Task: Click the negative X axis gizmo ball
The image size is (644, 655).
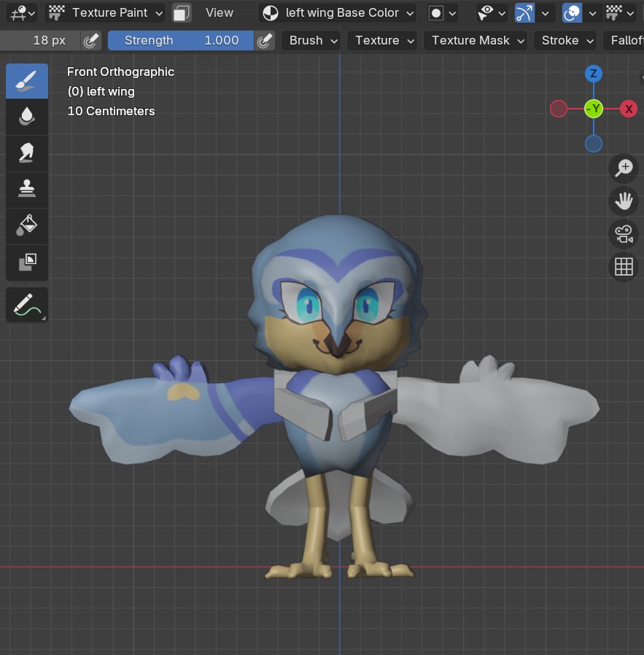Action: (559, 109)
